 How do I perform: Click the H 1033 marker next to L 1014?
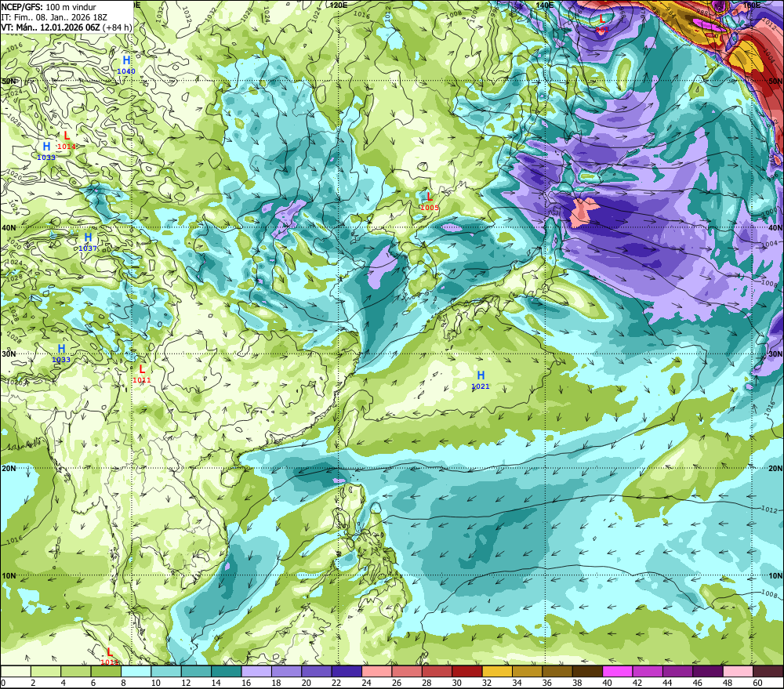46,150
